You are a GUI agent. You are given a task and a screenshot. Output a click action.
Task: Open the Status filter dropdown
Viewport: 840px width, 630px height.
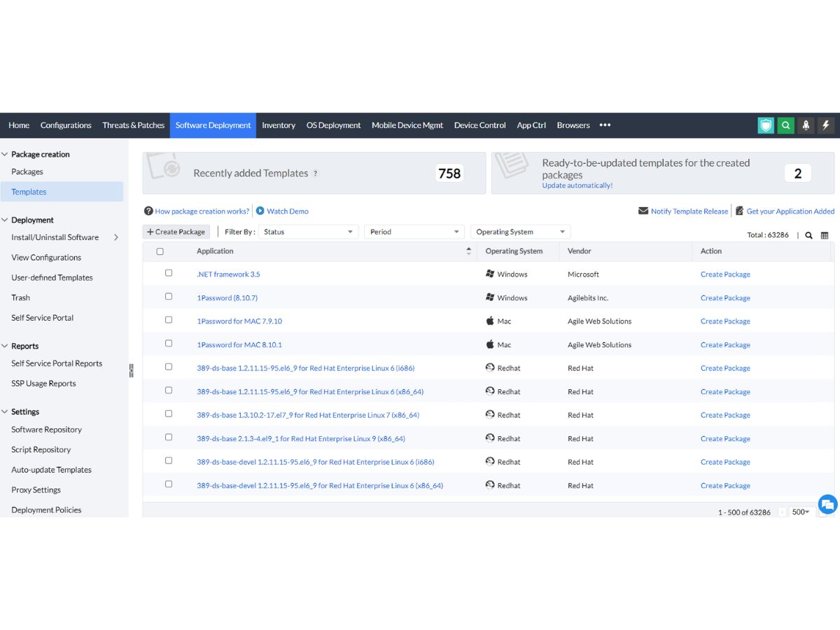tap(308, 232)
